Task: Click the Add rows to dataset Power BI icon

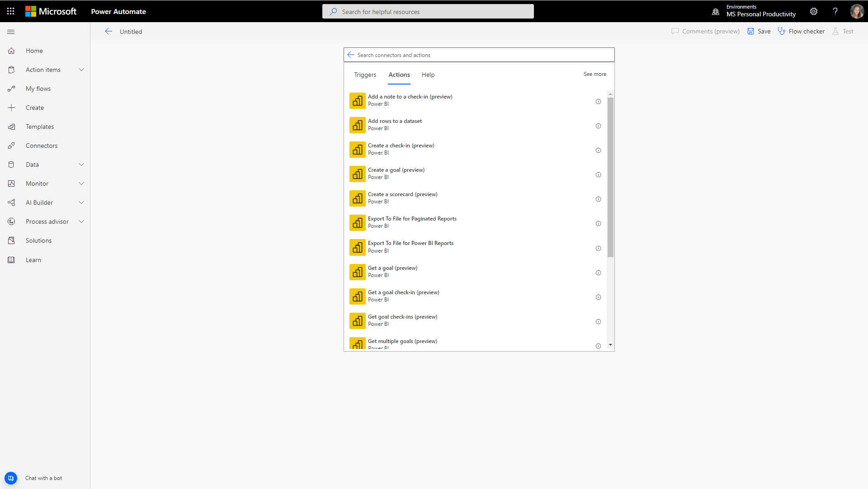Action: 357,125
